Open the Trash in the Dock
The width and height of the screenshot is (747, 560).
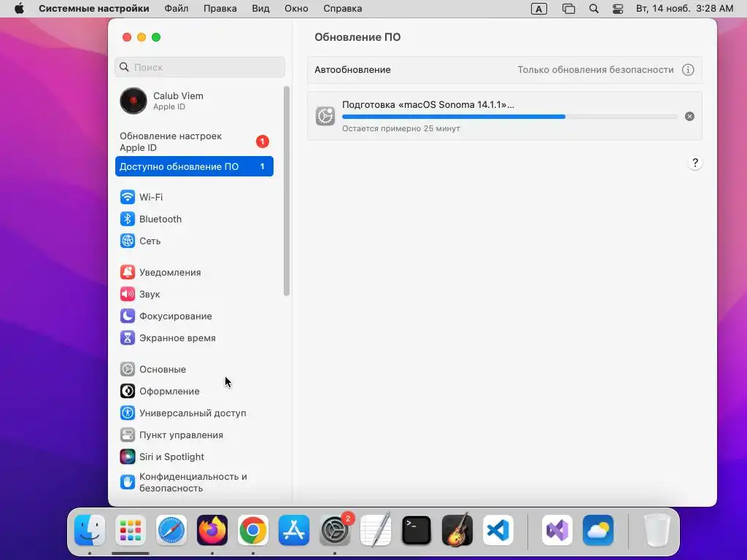[x=657, y=530]
